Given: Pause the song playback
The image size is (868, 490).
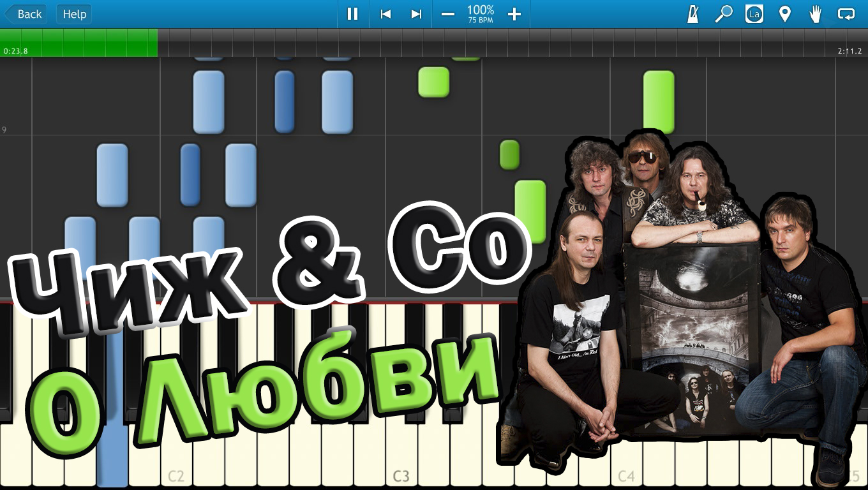Looking at the screenshot, I should 352,14.
